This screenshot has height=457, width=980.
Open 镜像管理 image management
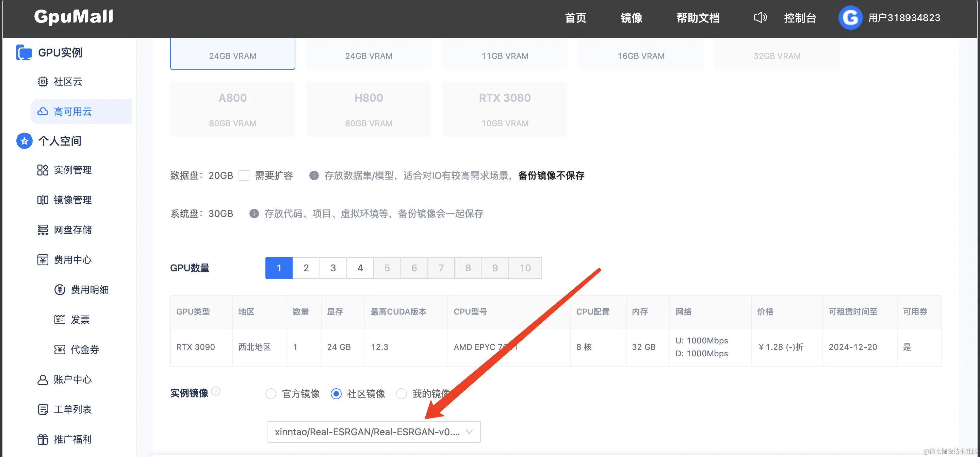click(x=72, y=200)
